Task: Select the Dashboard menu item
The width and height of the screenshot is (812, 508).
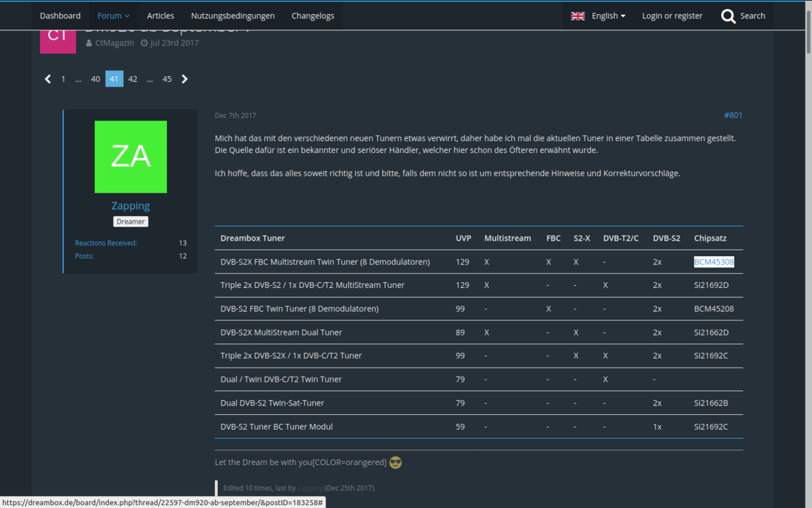Action: click(60, 16)
